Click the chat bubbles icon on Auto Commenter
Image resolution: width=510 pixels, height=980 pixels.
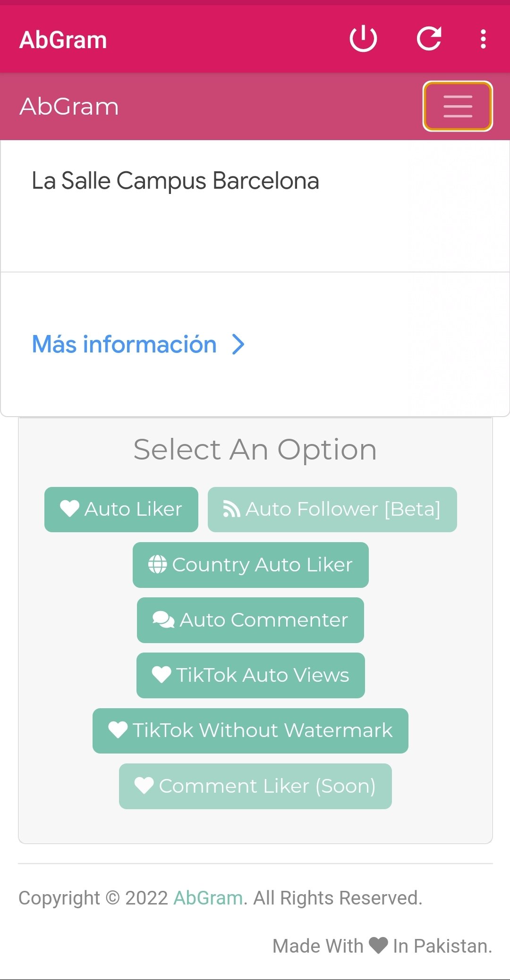[x=163, y=620]
